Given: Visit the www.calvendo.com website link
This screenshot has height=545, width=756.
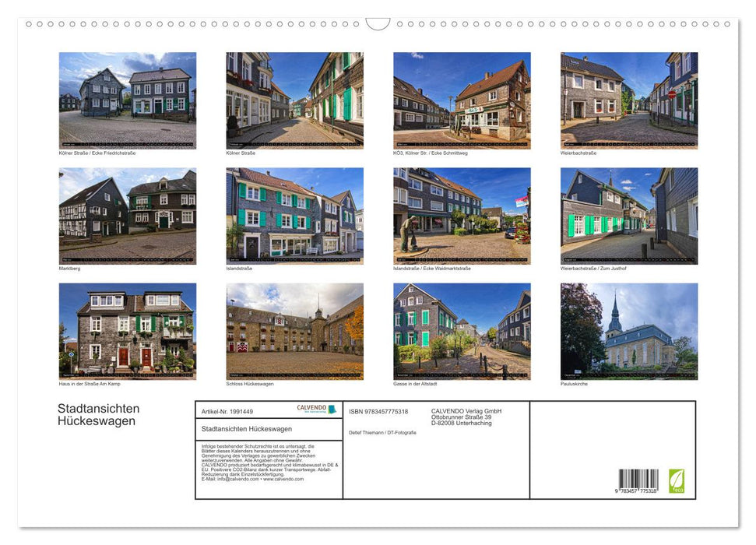Looking at the screenshot, I should point(283,480).
